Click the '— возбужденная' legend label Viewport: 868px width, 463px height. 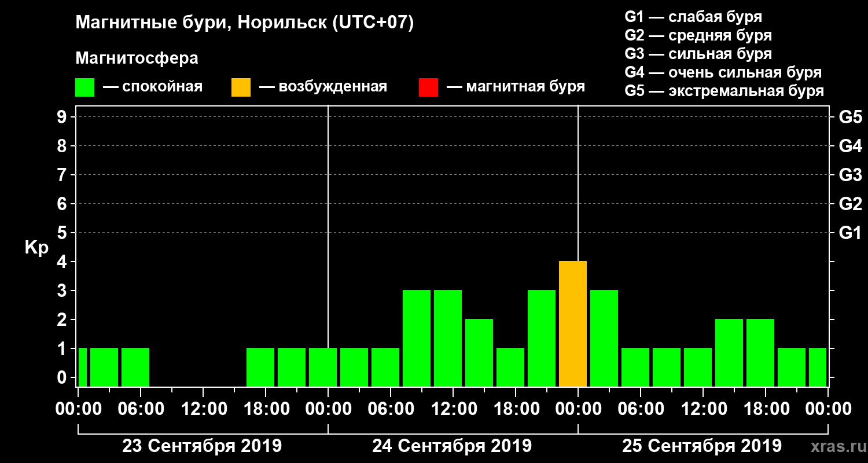click(x=323, y=87)
